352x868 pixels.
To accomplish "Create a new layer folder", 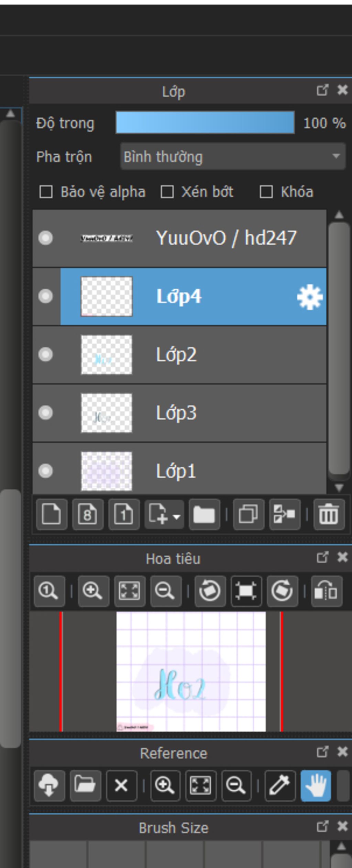I will click(204, 514).
